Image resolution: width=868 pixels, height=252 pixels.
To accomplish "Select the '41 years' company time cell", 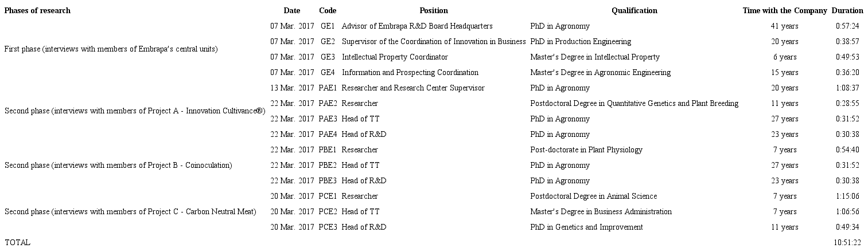I will [x=784, y=26].
